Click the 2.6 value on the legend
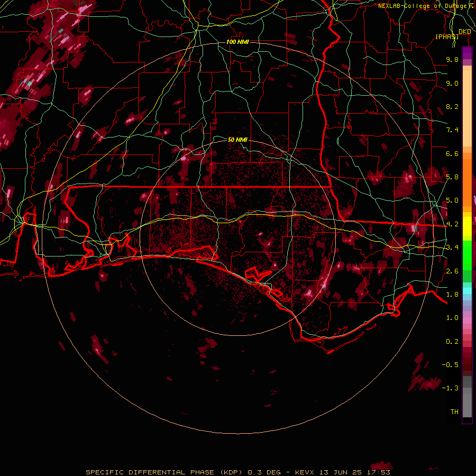Screen dimensions: 476x476 pos(452,271)
